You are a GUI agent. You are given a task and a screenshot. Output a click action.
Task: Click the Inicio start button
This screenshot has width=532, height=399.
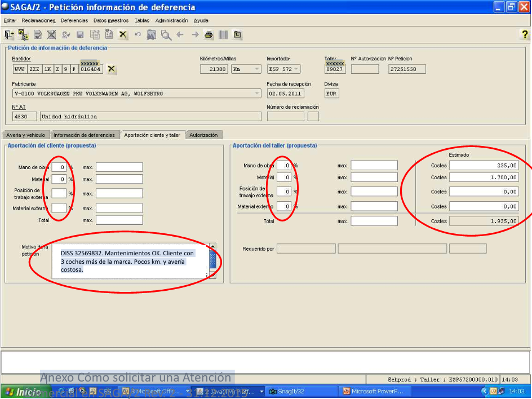coord(24,392)
